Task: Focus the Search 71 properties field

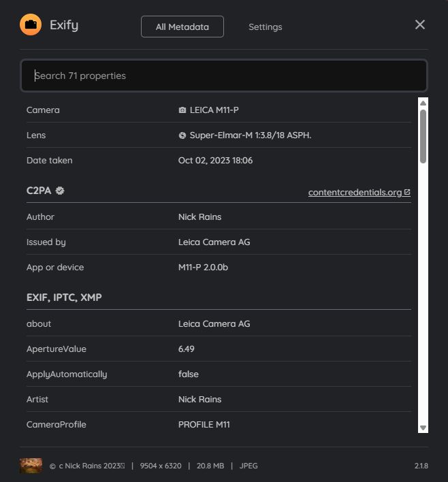Action: tap(224, 76)
